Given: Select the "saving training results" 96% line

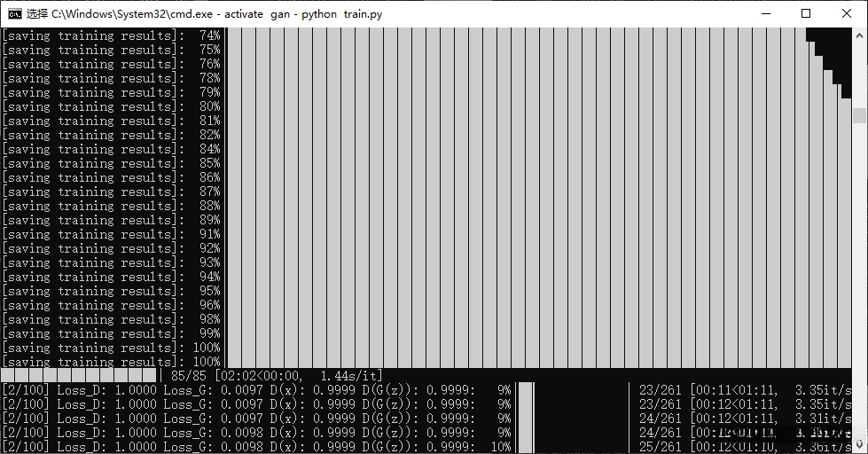Looking at the screenshot, I should coord(111,306).
